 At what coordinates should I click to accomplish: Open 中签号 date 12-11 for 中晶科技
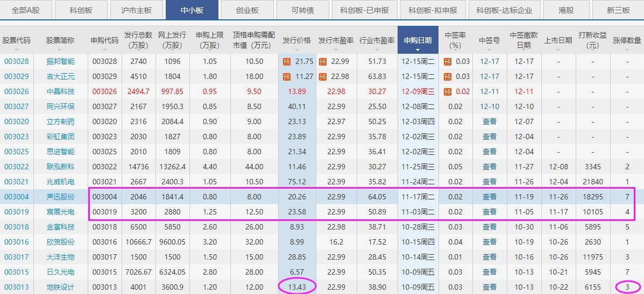(x=490, y=91)
